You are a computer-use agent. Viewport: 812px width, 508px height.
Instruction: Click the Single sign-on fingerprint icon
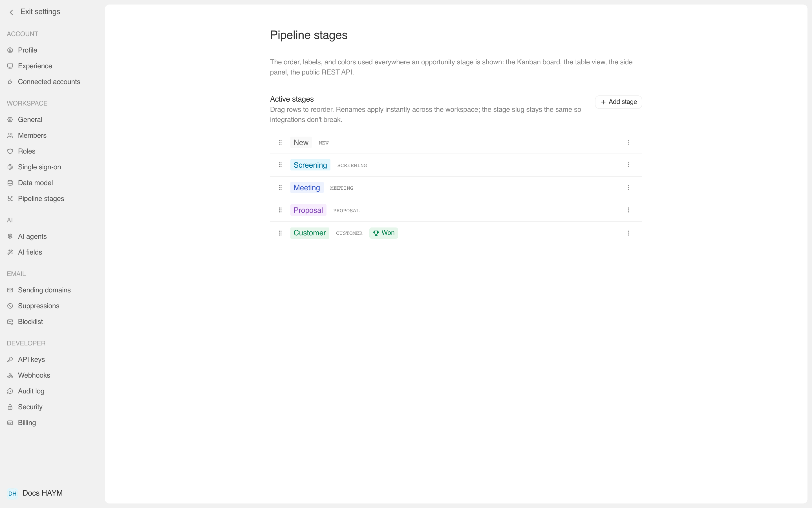coord(10,167)
